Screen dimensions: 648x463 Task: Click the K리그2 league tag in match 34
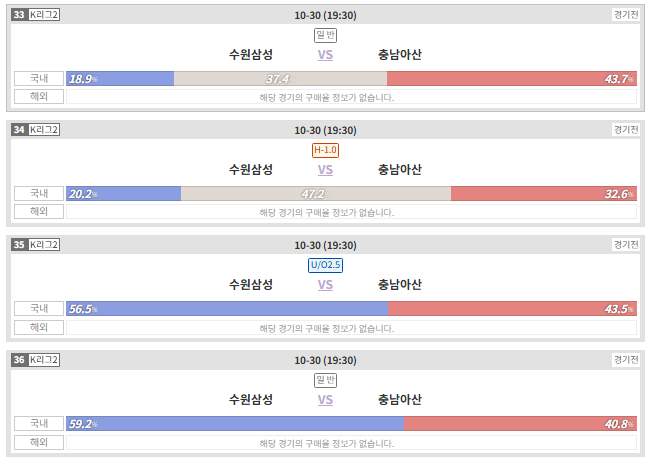[44, 130]
